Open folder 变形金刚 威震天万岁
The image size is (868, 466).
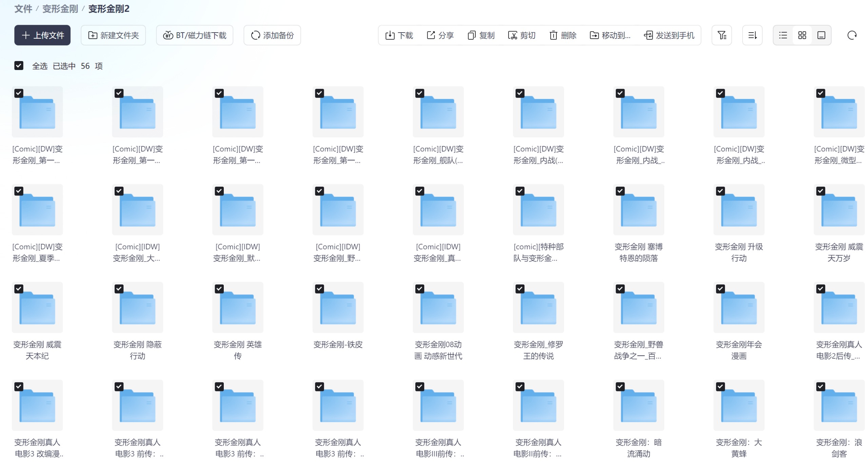(839, 210)
